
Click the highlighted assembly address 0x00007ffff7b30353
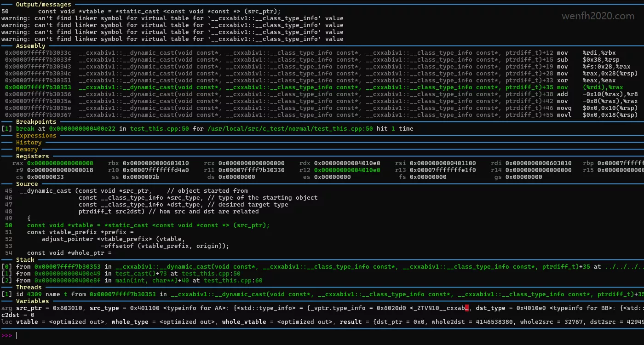tap(38, 87)
